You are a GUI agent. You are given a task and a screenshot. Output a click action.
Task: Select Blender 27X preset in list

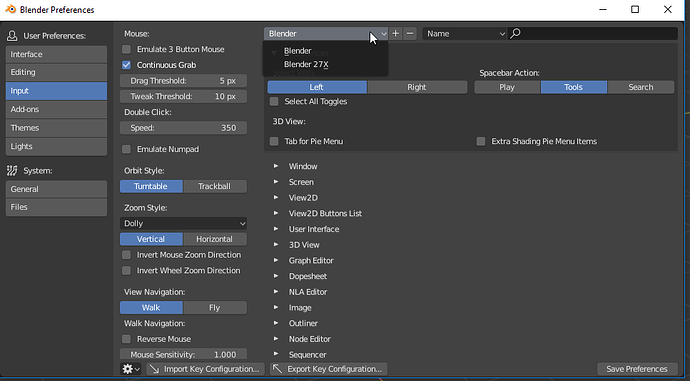325,64
